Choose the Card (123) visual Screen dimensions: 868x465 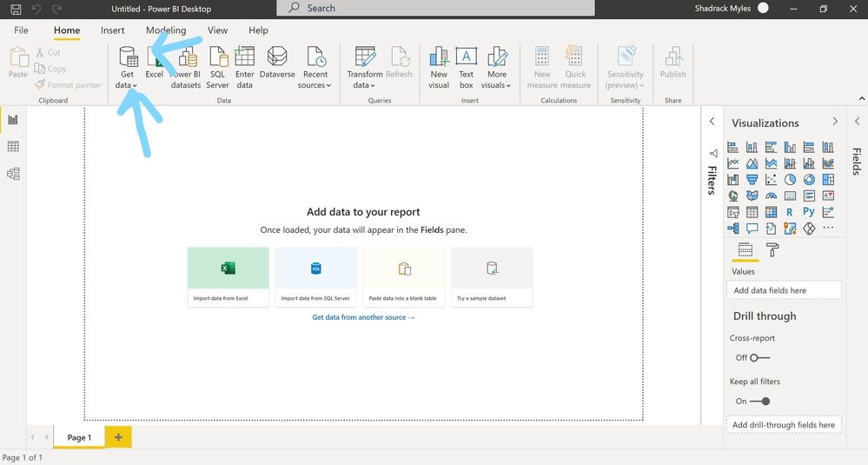click(790, 196)
